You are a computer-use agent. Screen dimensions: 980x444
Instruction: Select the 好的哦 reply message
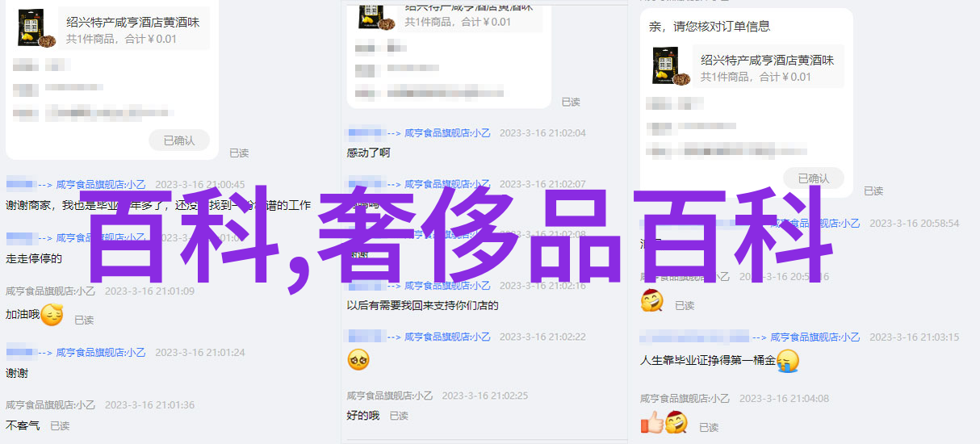363,416
